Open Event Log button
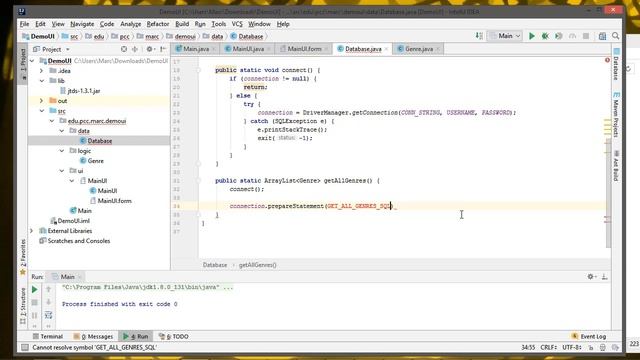This screenshot has height=360, width=640. [x=589, y=337]
